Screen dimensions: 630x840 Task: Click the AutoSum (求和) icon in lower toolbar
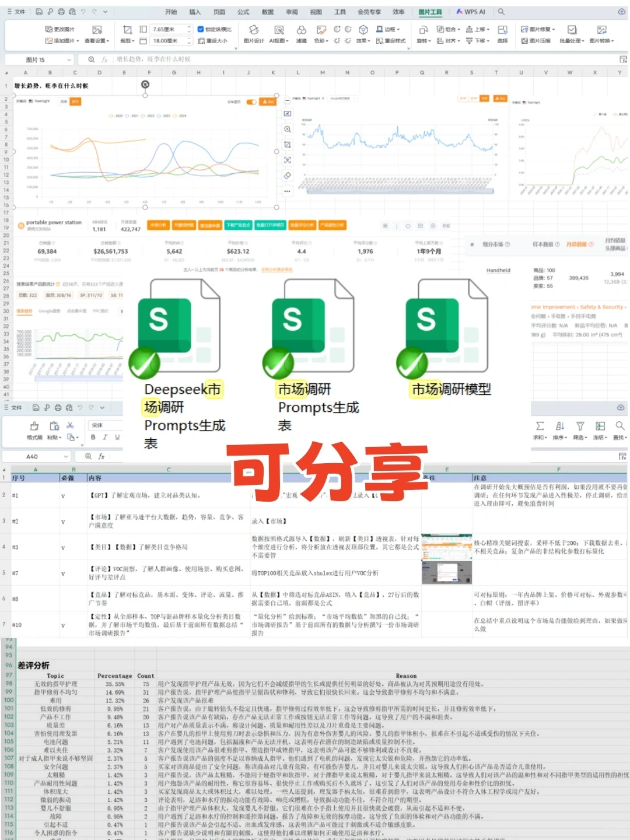click(540, 428)
